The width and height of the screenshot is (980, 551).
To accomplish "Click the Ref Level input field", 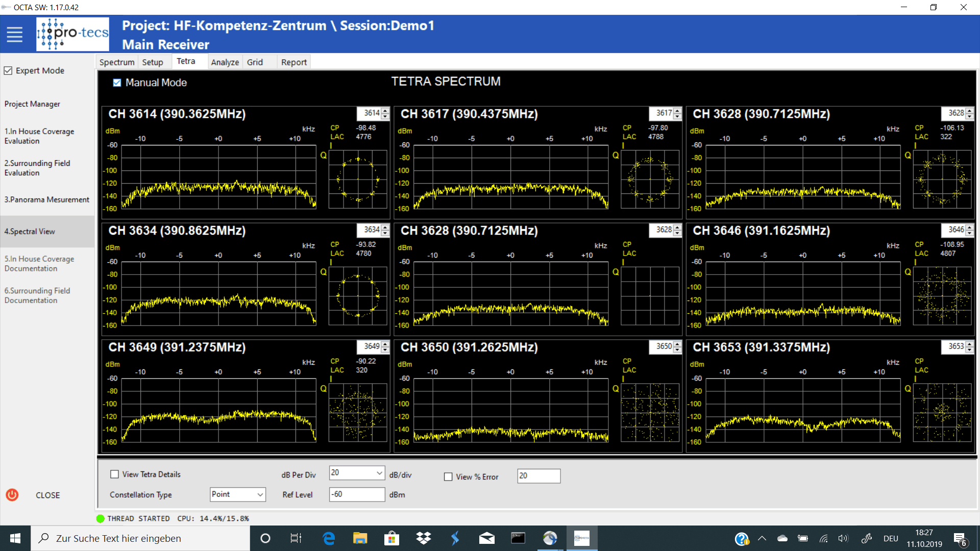I will [356, 494].
